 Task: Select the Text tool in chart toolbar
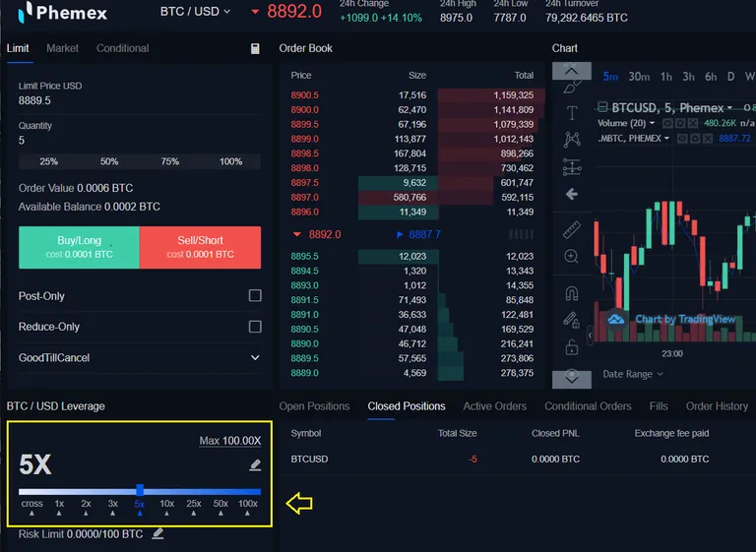pyautogui.click(x=571, y=113)
